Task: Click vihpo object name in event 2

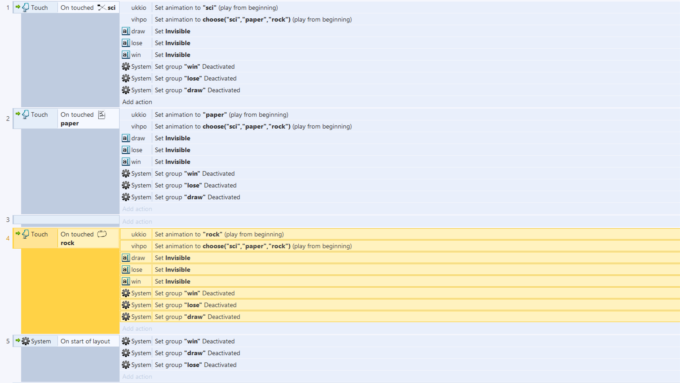Action: [139, 126]
